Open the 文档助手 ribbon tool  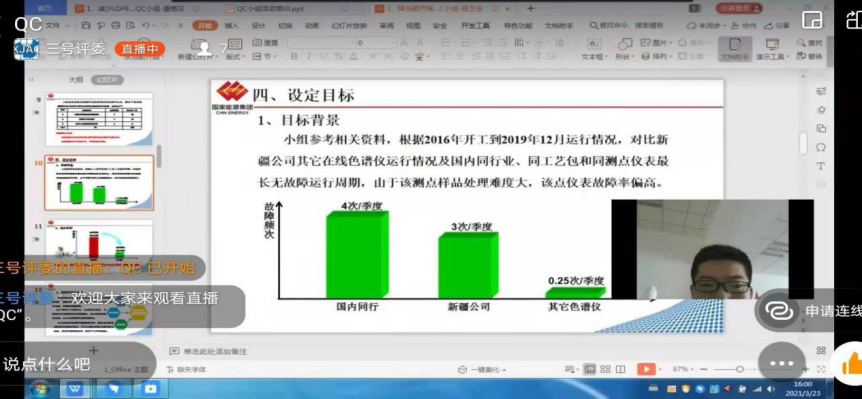coord(734,49)
